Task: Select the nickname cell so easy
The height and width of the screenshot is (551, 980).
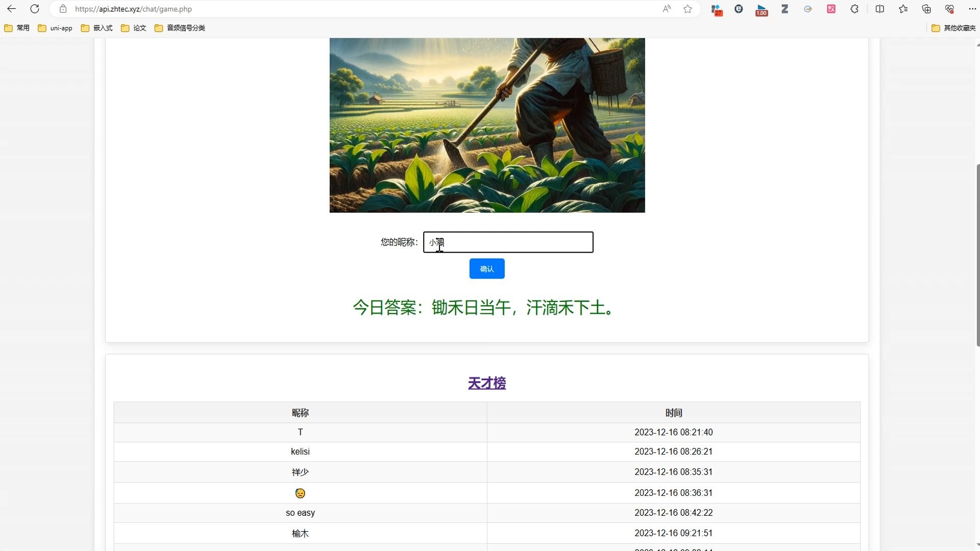Action: pos(300,513)
